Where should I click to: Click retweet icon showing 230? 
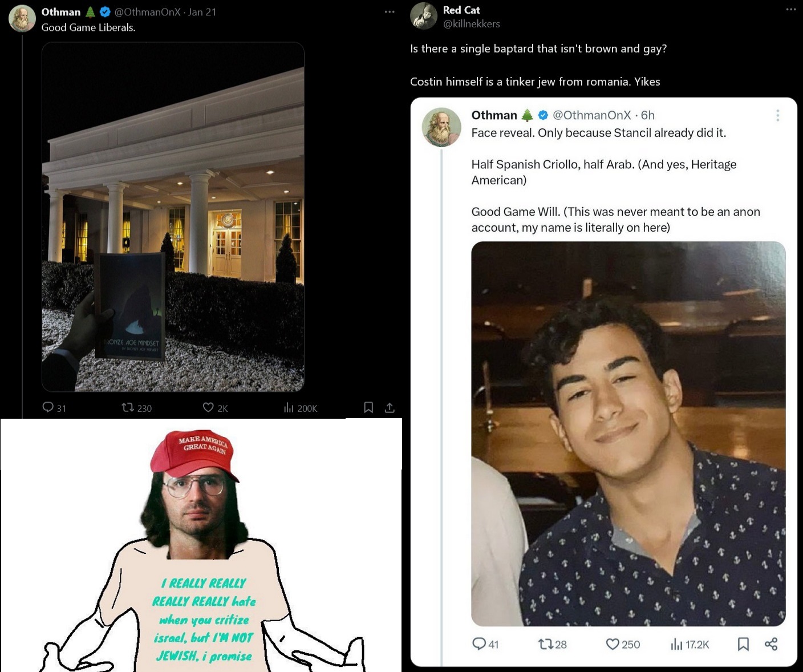[x=128, y=407]
